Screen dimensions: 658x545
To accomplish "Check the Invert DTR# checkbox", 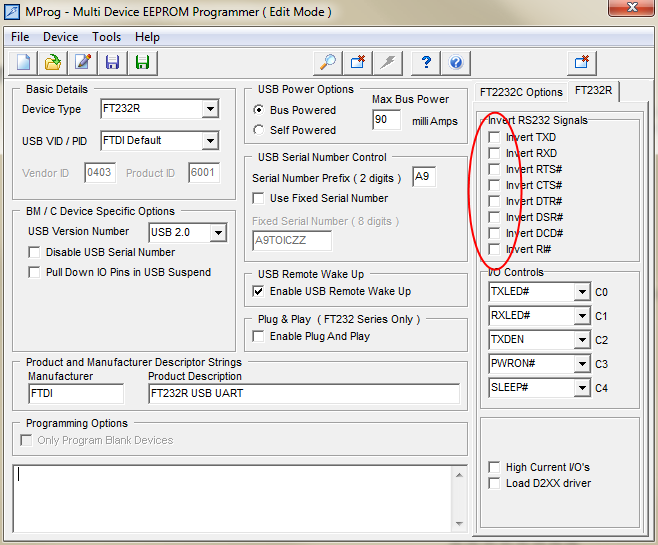I will (494, 201).
